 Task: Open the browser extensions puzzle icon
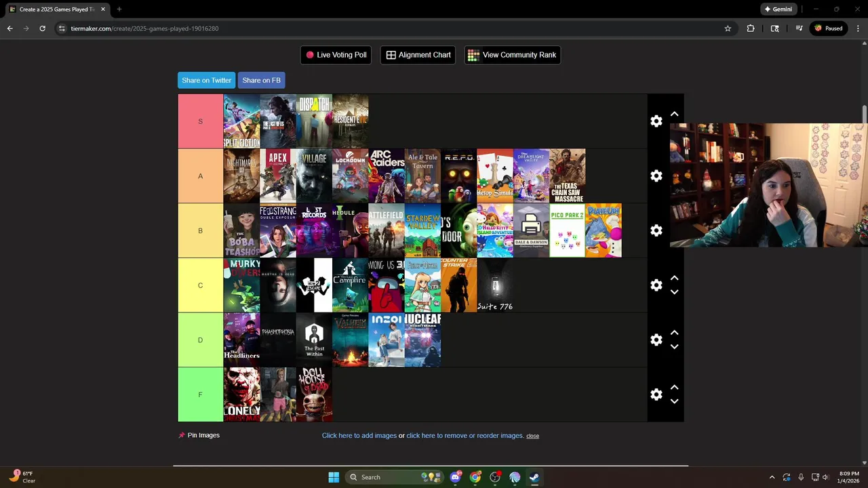[x=750, y=28]
